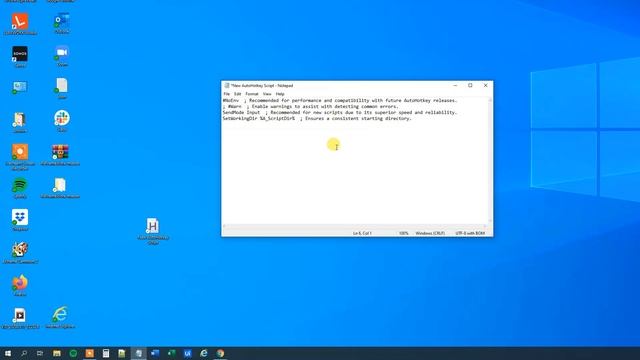Viewport: 640px width, 360px height.
Task: Select the Internet Explorer desktop icon
Action: click(x=60, y=318)
